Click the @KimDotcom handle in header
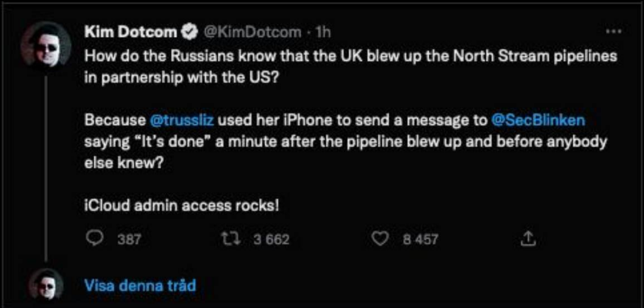 pyautogui.click(x=253, y=32)
